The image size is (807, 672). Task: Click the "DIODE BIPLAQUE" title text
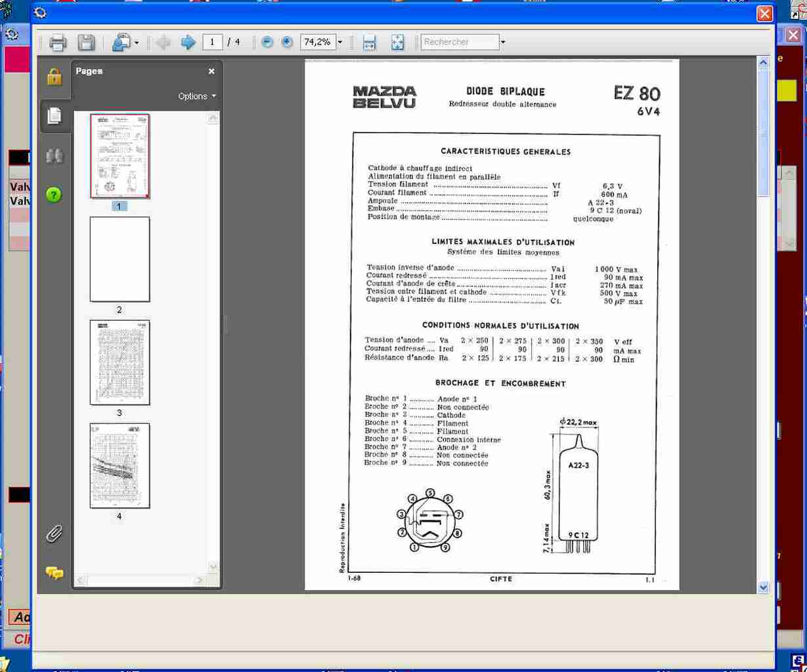506,92
